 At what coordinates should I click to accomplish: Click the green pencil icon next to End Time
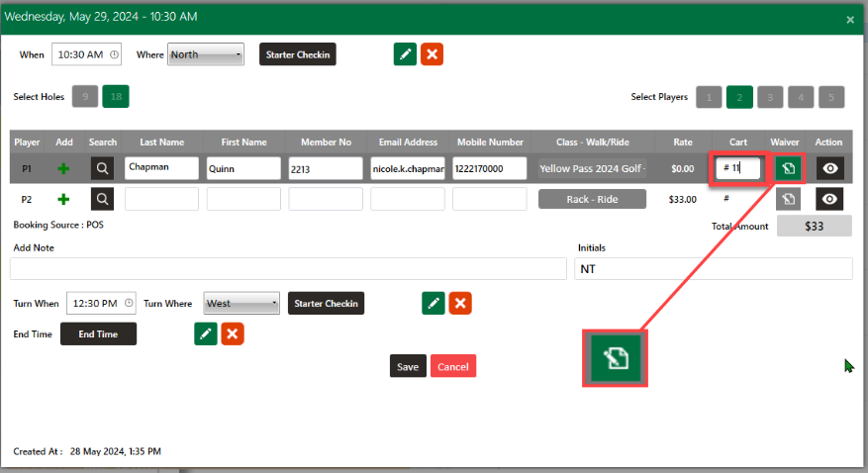pyautogui.click(x=205, y=334)
